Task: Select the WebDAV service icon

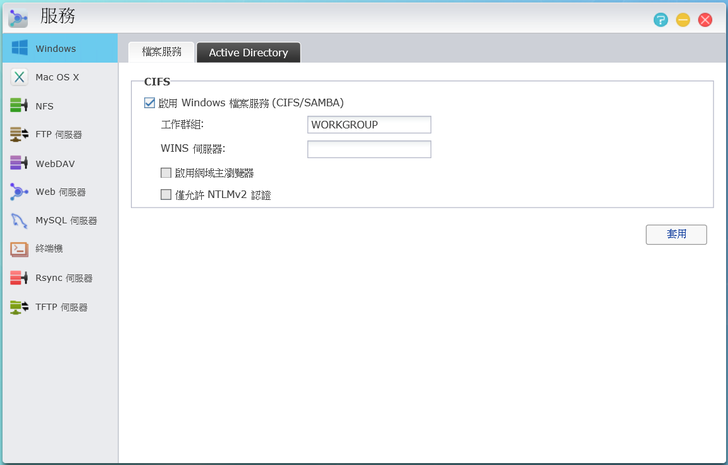Action: [19, 163]
